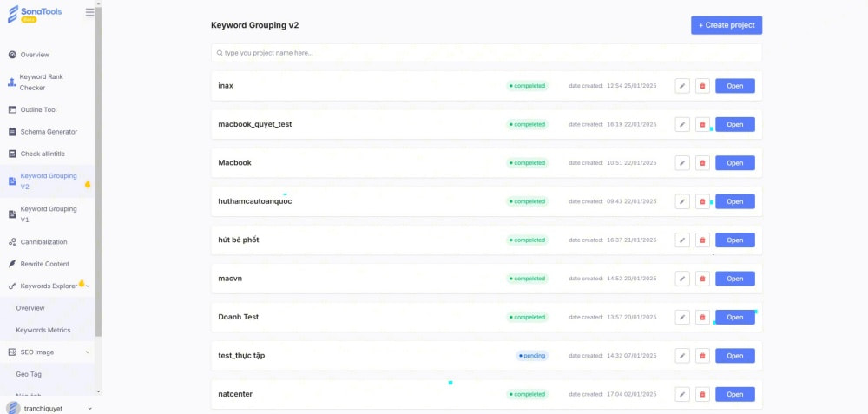This screenshot has width=868, height=414.
Task: Expand the Keywords Explorer menu
Action: [88, 286]
